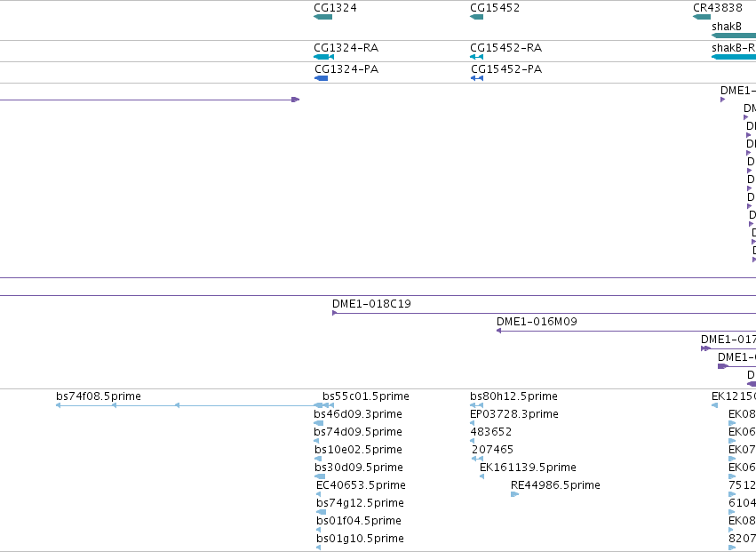This screenshot has width=756, height=552.
Task: Select the long purple arrowhead before CG1324
Action: pyautogui.click(x=296, y=100)
